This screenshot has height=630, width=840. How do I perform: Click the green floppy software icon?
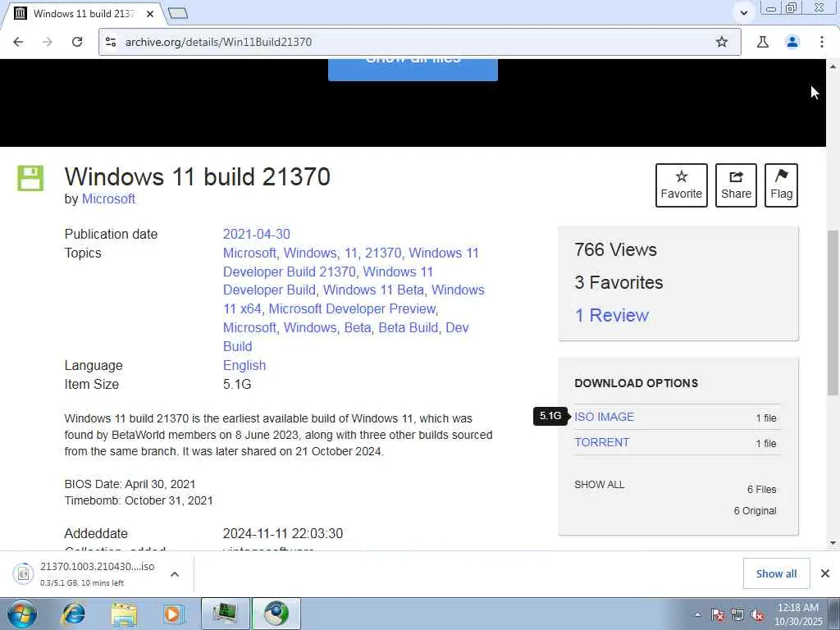point(30,178)
